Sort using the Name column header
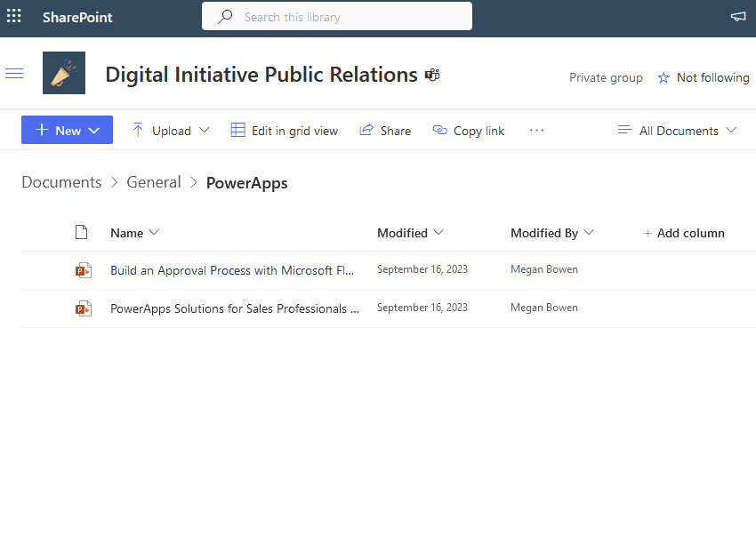Image resolution: width=756 pixels, height=560 pixels. click(134, 233)
